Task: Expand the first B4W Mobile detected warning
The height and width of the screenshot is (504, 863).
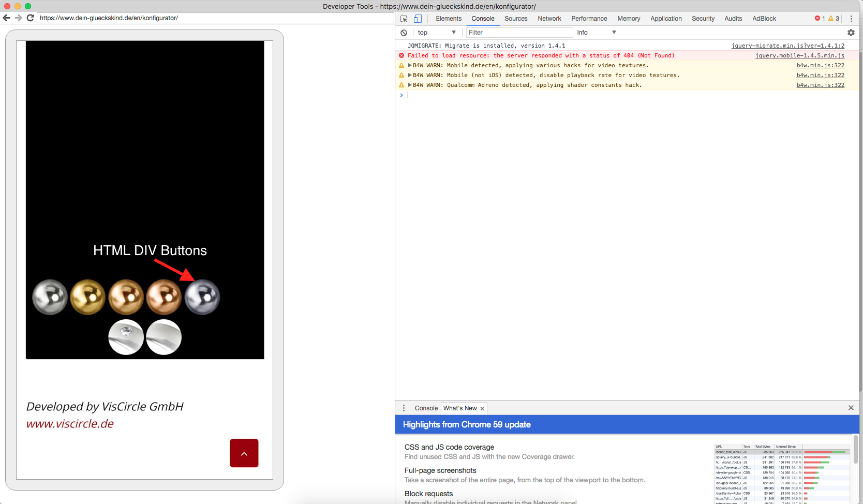Action: point(410,65)
